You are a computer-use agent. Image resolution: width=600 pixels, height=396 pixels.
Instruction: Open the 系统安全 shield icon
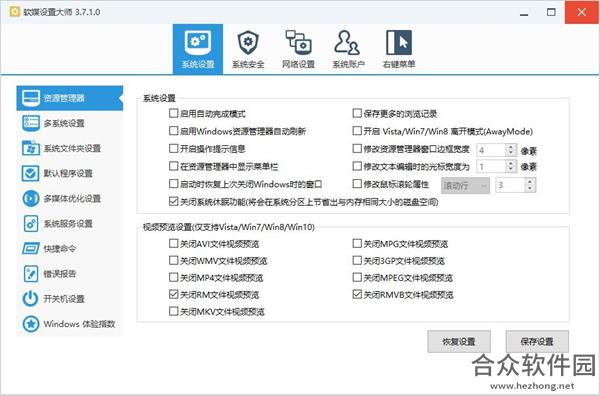(248, 42)
